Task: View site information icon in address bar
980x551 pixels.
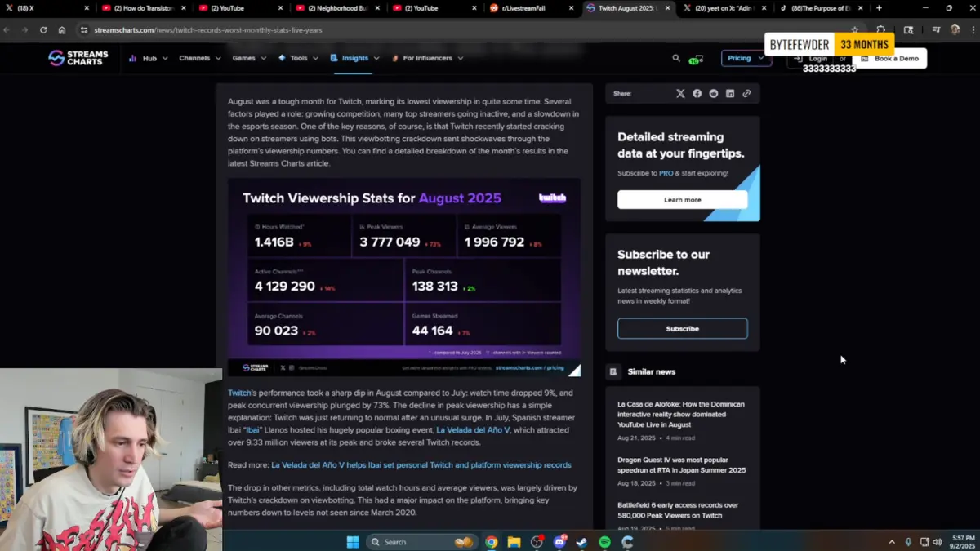Action: (83, 30)
